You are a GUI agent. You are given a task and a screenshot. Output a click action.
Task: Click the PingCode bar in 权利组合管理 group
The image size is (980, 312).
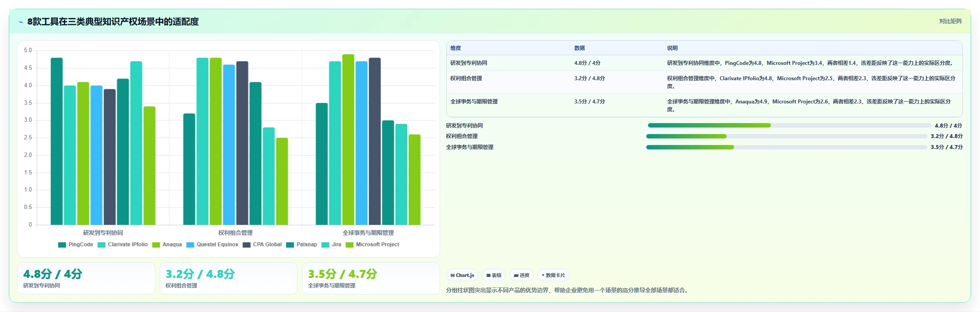coord(189,169)
